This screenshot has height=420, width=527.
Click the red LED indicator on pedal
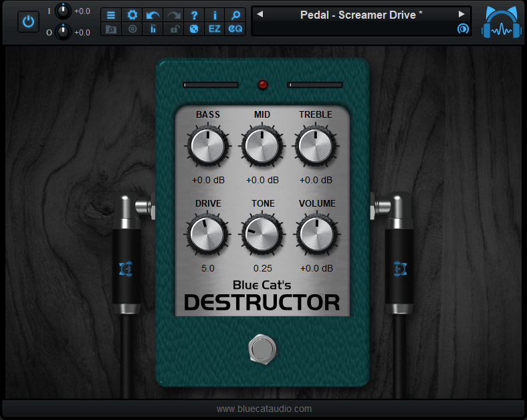click(262, 84)
